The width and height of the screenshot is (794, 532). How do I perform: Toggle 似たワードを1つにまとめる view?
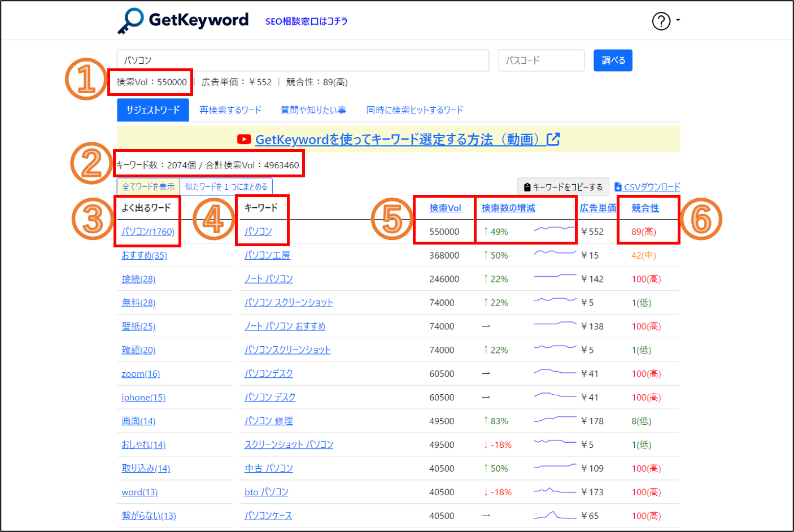226,186
